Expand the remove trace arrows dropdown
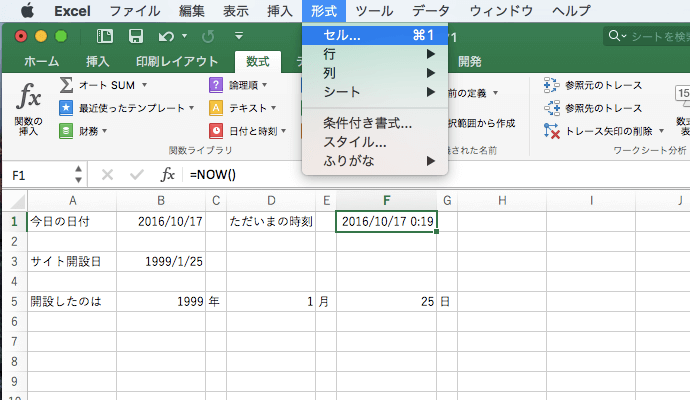This screenshot has height=400, width=690. click(661, 131)
